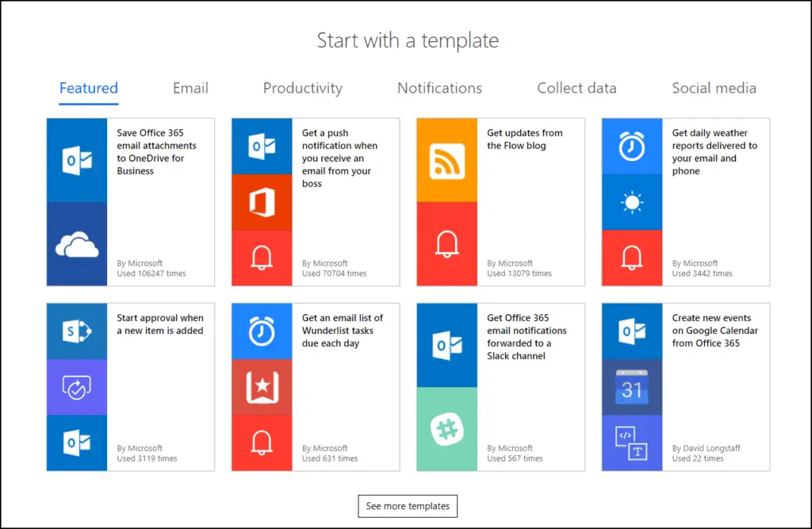Open 'Get Office 365 email notifications forwarded' title

click(527, 337)
